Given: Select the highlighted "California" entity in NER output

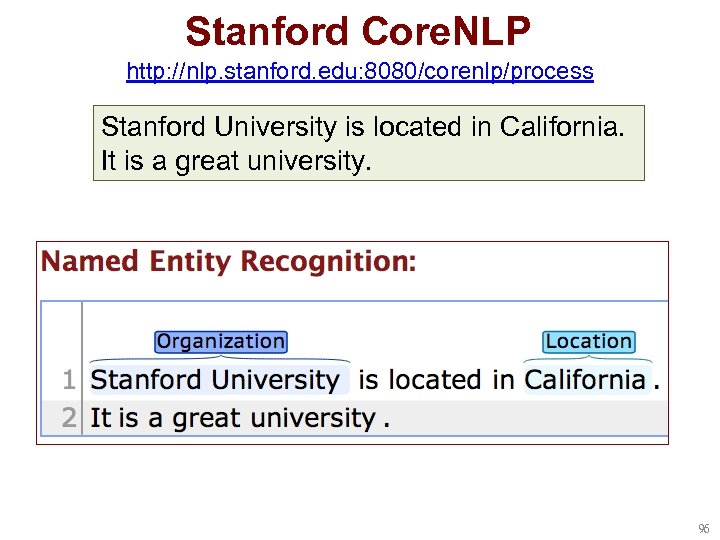Looking at the screenshot, I should point(585,380).
